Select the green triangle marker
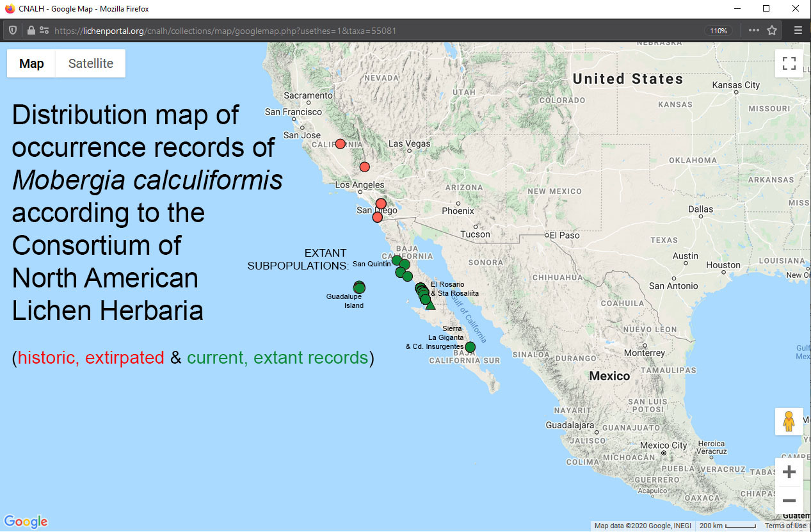This screenshot has height=532, width=811. click(431, 305)
